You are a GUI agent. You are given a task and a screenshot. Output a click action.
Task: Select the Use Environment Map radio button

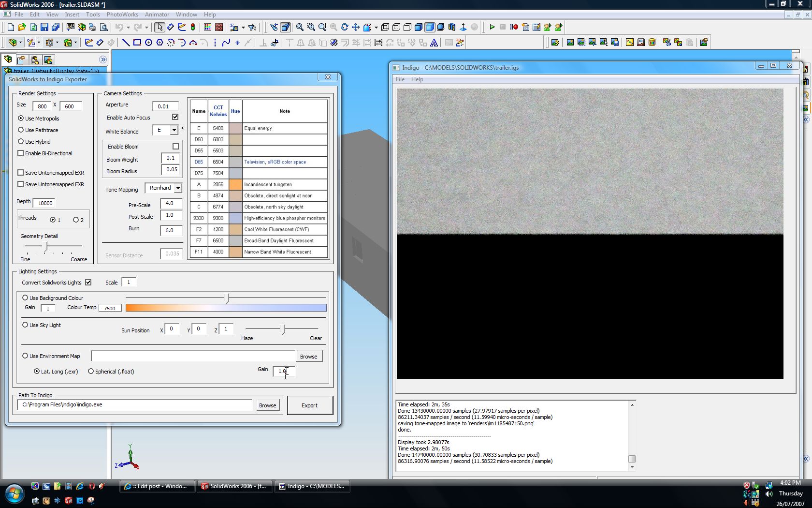click(25, 356)
